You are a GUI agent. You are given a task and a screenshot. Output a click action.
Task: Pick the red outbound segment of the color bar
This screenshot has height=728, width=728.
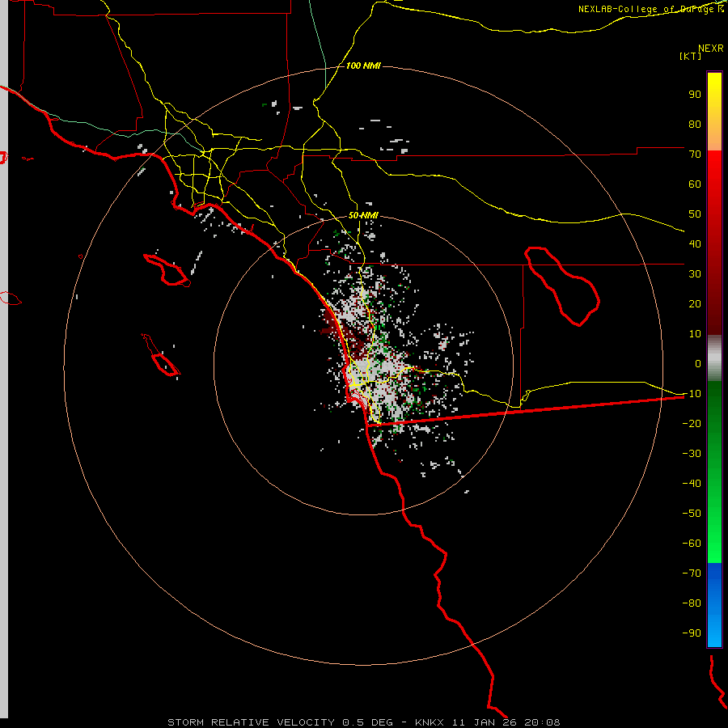(x=714, y=243)
